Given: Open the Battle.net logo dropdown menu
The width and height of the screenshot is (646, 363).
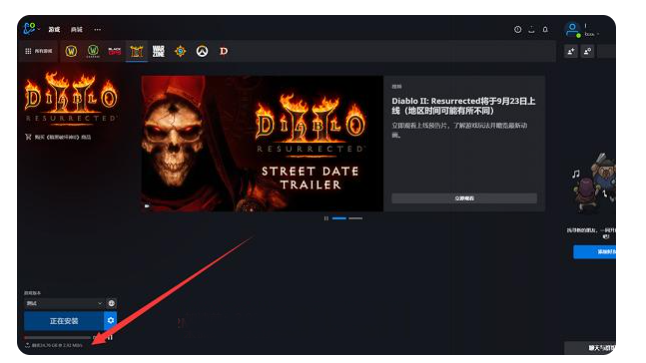Looking at the screenshot, I should [31, 29].
